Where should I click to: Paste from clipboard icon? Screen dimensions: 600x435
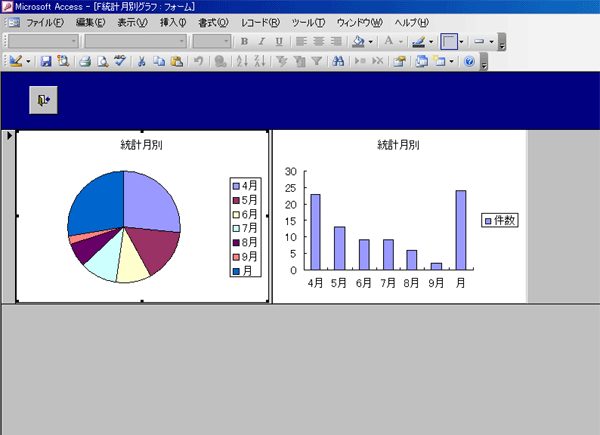tap(176, 61)
